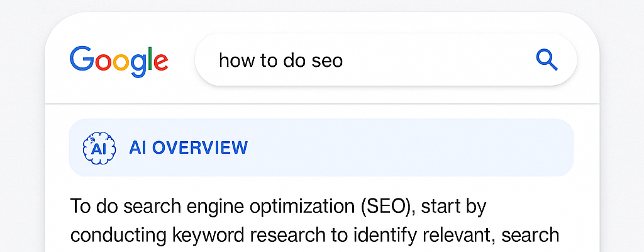Click the blue magnifying glass search icon

coord(547,60)
